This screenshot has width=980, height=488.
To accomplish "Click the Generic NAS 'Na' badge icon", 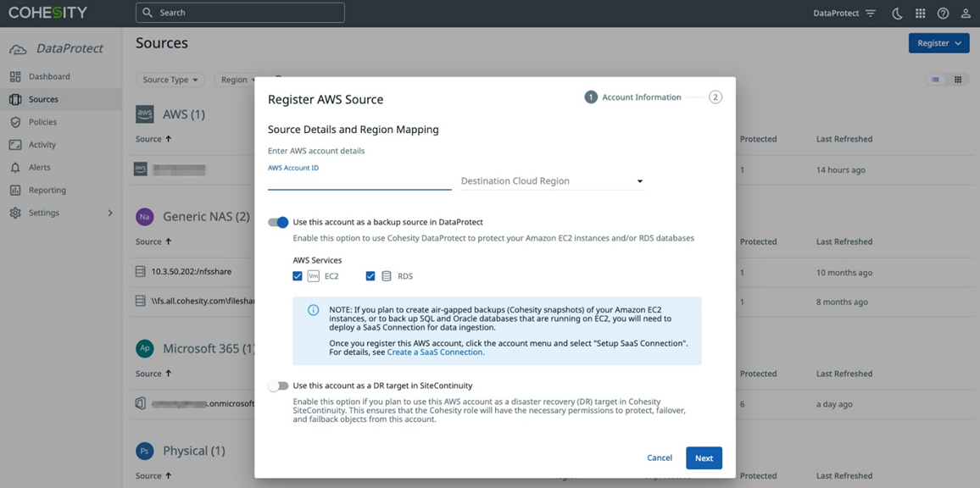I will pos(144,217).
